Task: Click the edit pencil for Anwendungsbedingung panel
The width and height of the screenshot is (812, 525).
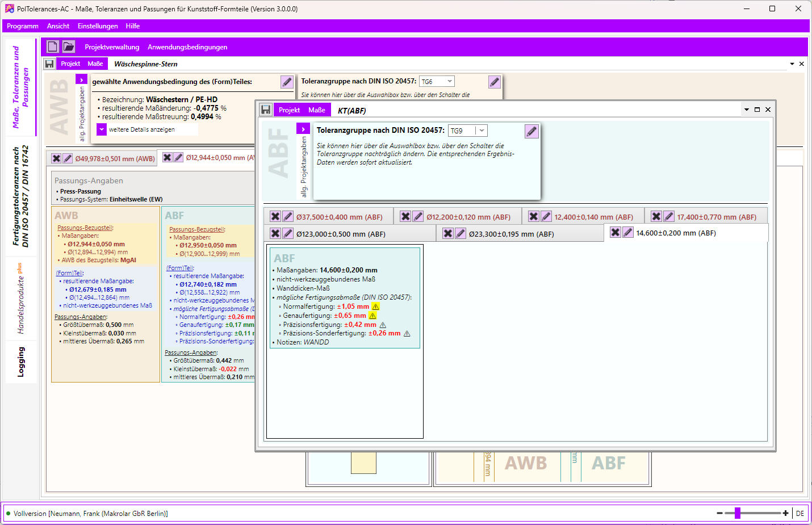Action: (x=287, y=82)
